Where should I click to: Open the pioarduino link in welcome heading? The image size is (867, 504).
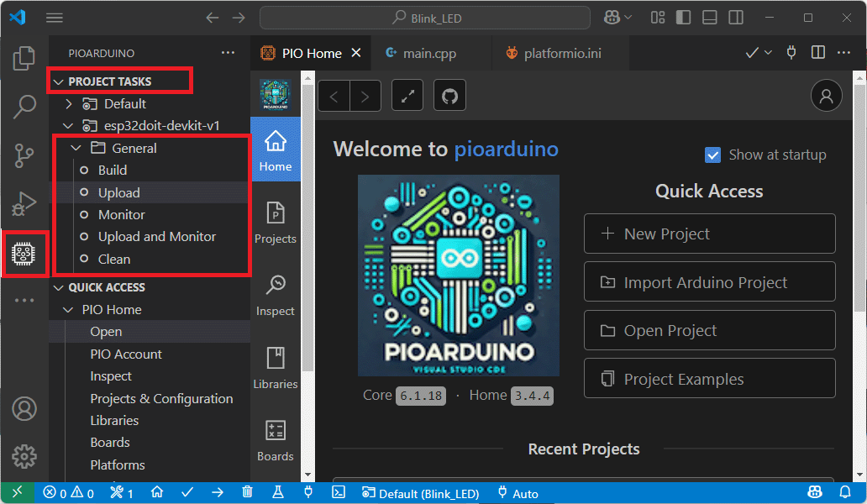coord(506,150)
